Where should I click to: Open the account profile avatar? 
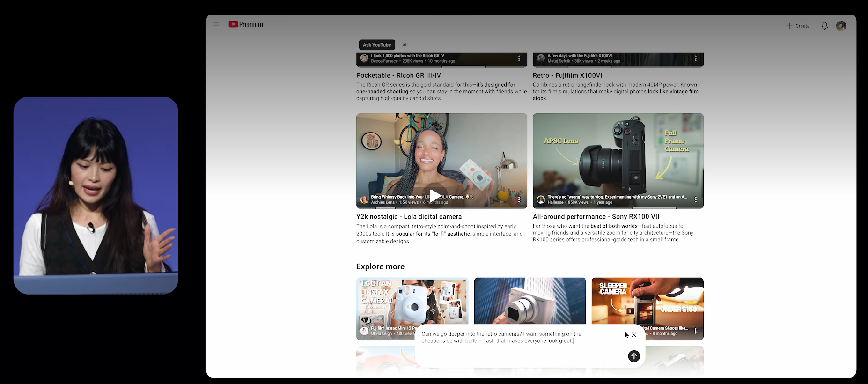point(841,26)
